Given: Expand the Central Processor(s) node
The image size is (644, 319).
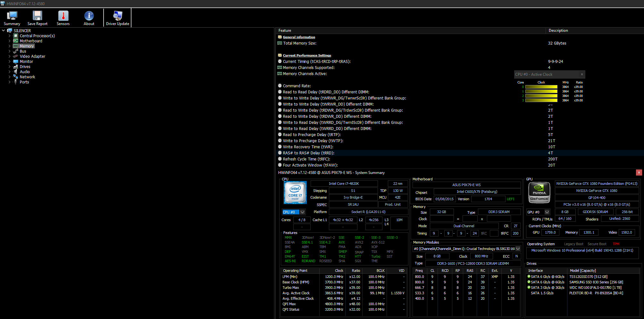Looking at the screenshot, I should 10,36.
